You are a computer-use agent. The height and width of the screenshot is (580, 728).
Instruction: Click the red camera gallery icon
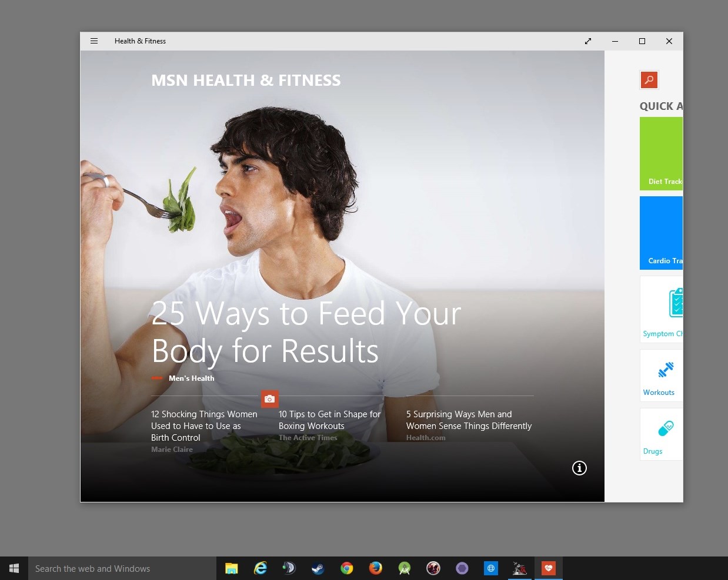click(x=270, y=399)
